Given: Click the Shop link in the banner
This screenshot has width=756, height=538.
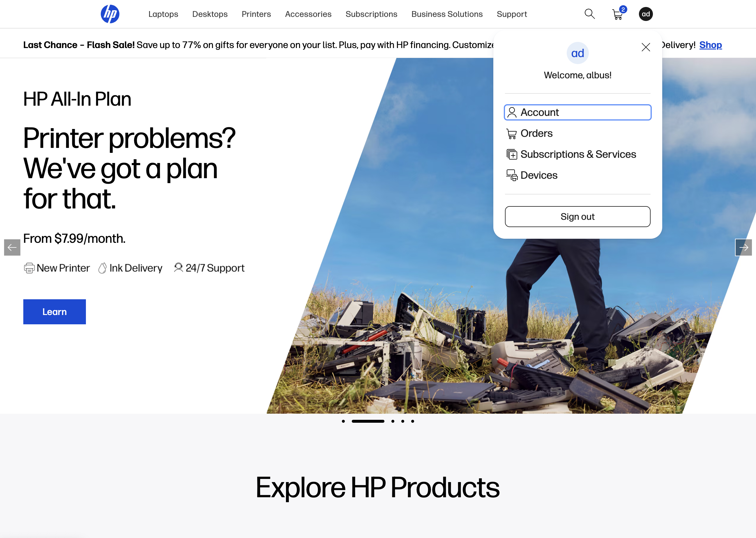Looking at the screenshot, I should pyautogui.click(x=711, y=45).
